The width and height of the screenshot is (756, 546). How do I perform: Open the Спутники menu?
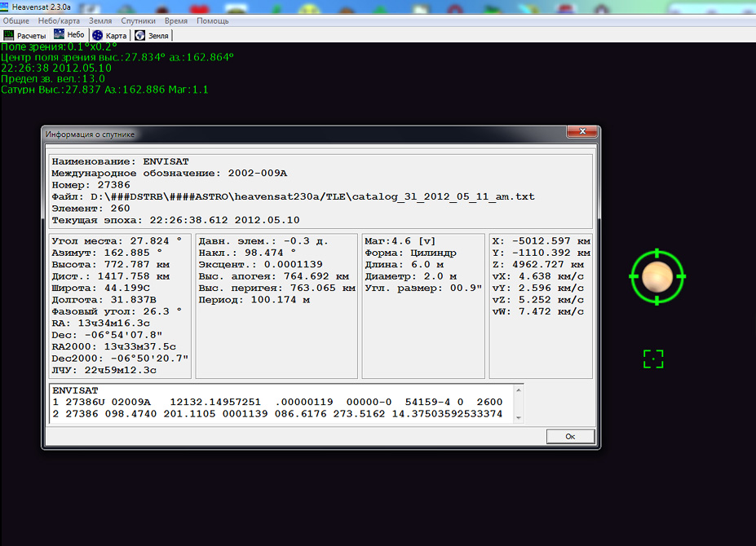coord(138,20)
